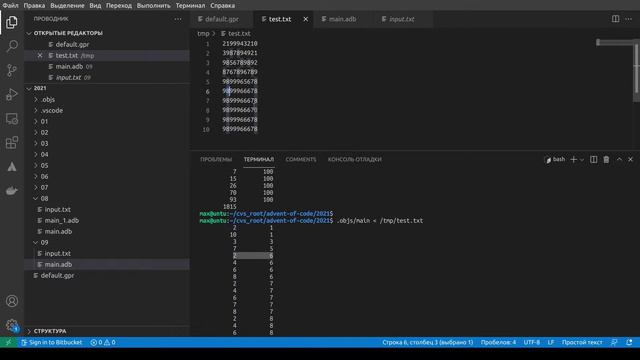Change cursor position via Строка 6 status item

428,342
